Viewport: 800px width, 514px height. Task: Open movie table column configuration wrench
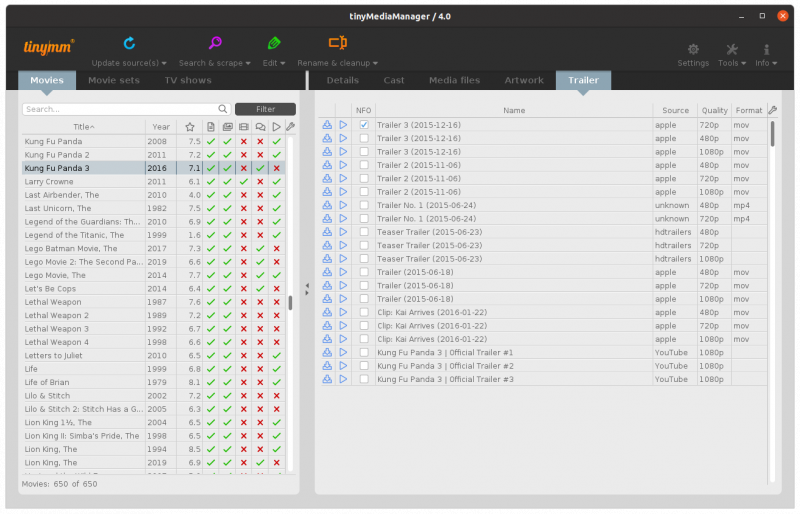pyautogui.click(x=290, y=127)
